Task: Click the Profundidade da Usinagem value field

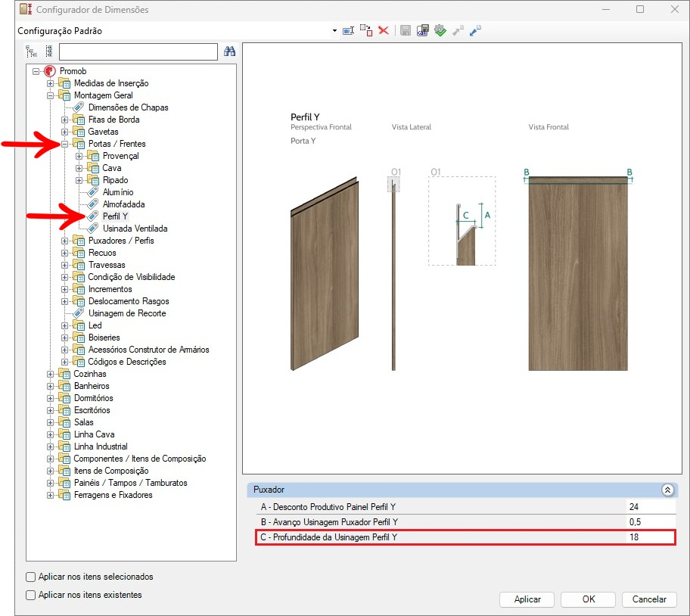Action: click(x=649, y=537)
